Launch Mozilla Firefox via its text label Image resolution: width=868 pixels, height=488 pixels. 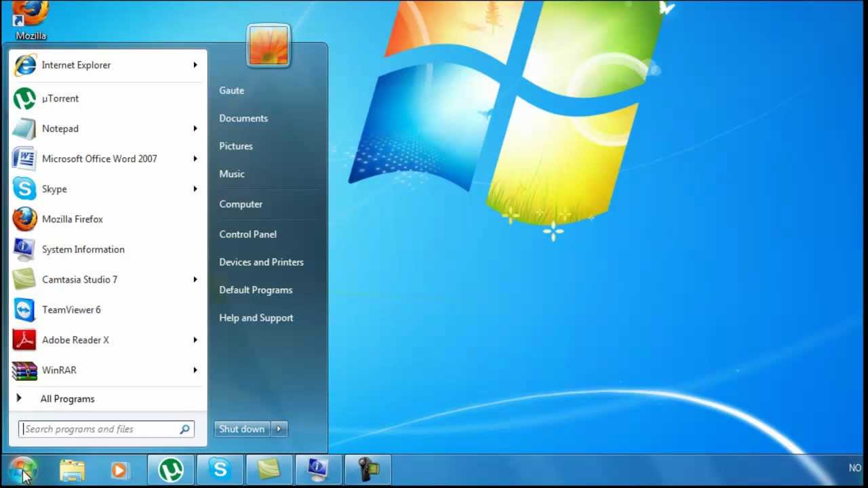pos(73,219)
